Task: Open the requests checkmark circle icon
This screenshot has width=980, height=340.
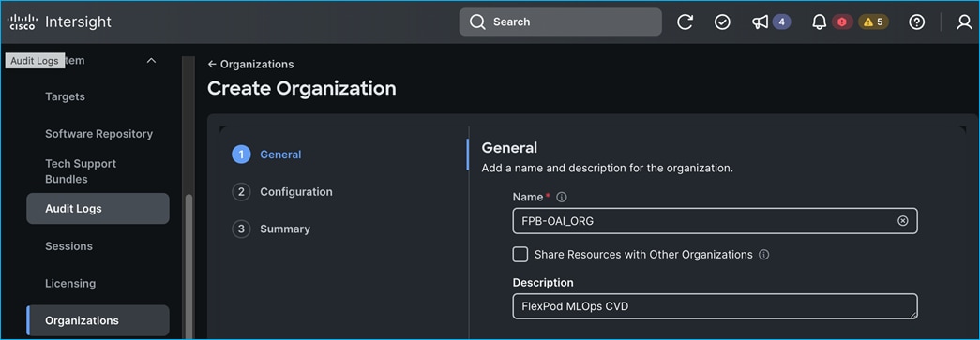Action: (722, 22)
